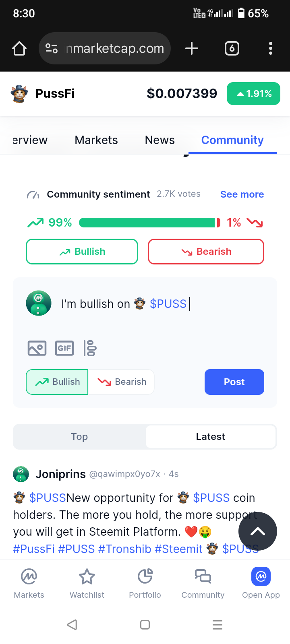Screen dimensions: 290x644
Task: Switch to the News tab
Action: (x=160, y=140)
